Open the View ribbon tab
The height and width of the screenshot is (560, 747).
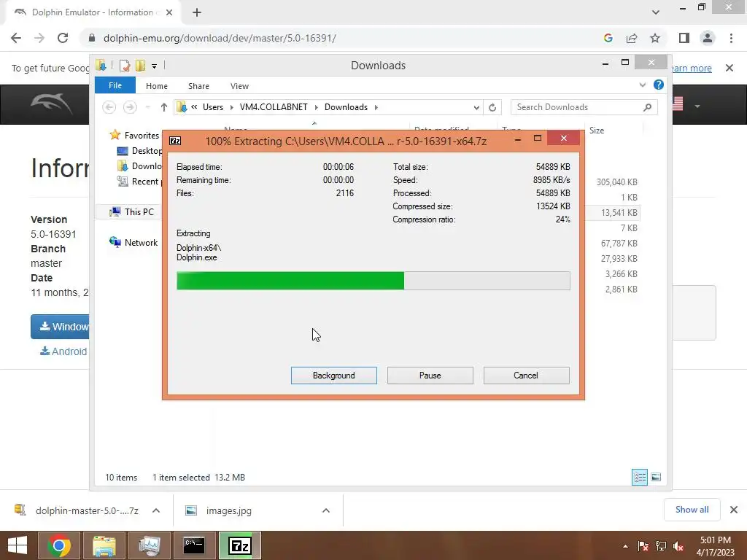[x=239, y=86]
